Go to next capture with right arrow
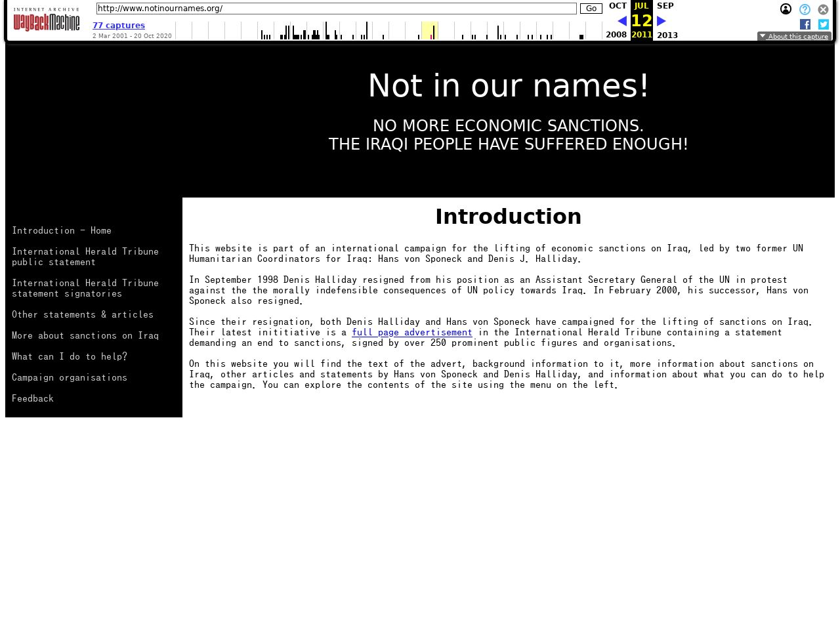The image size is (840, 630). [661, 21]
